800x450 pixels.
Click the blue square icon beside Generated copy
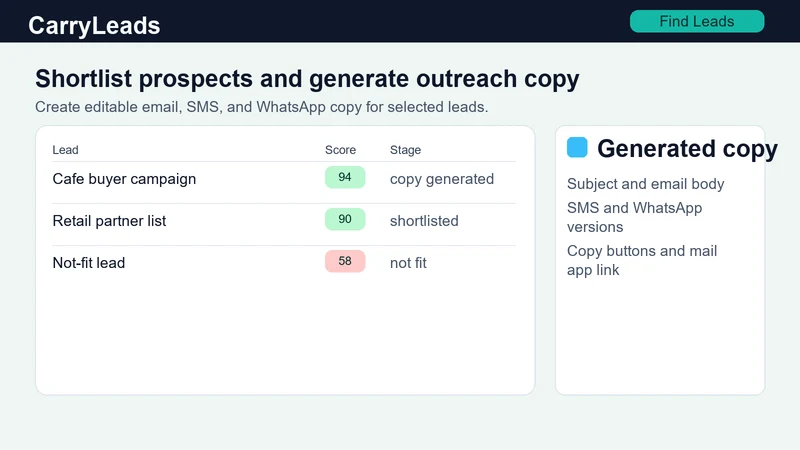pyautogui.click(x=577, y=147)
